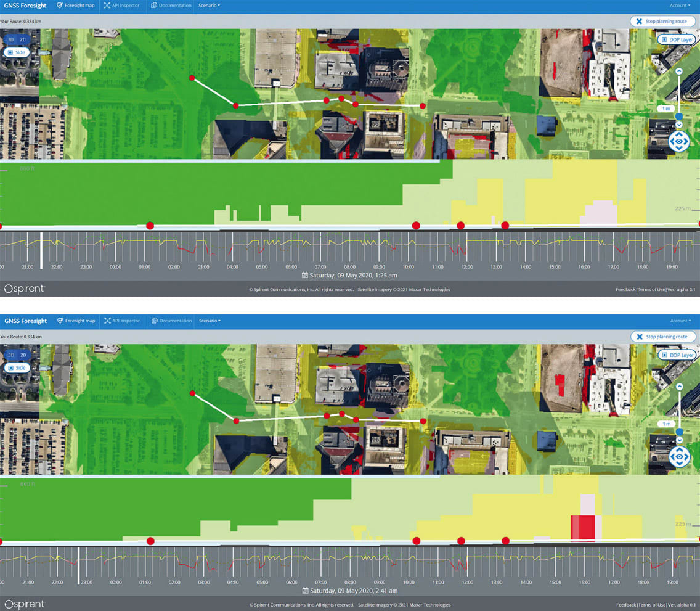Click 16:00 label on lower timeline
The image size is (700, 611).
[x=584, y=583]
